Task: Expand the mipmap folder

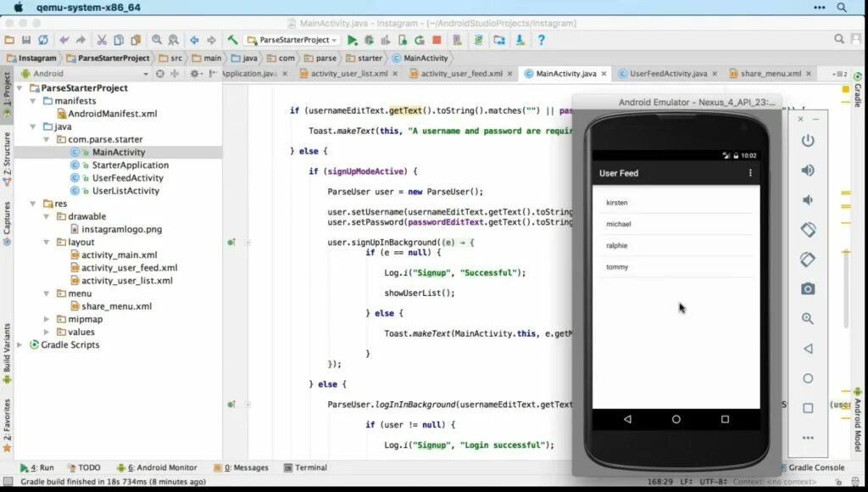Action: click(x=47, y=319)
